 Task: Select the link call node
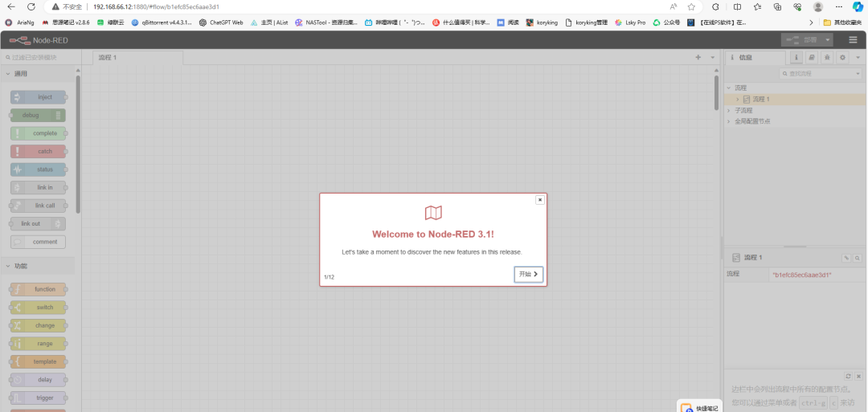[39, 205]
